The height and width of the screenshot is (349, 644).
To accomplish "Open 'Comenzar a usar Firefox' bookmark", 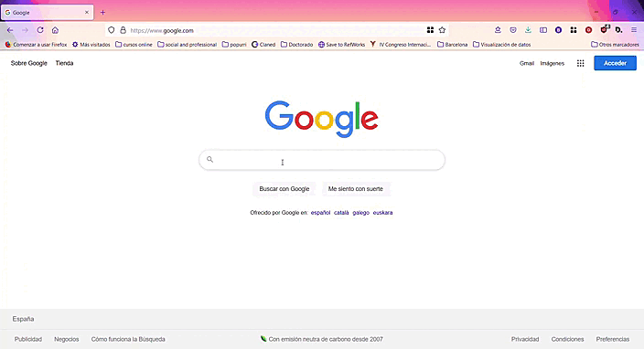I will point(37,44).
